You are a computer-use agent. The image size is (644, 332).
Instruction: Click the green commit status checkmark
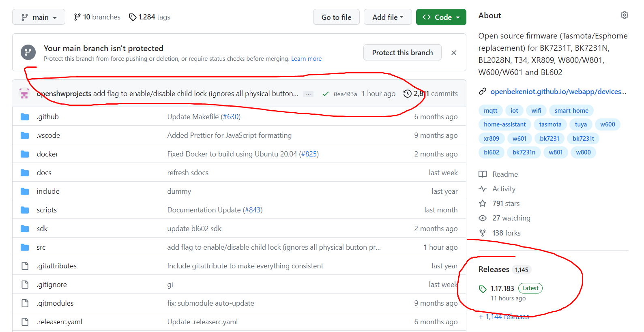[325, 94]
